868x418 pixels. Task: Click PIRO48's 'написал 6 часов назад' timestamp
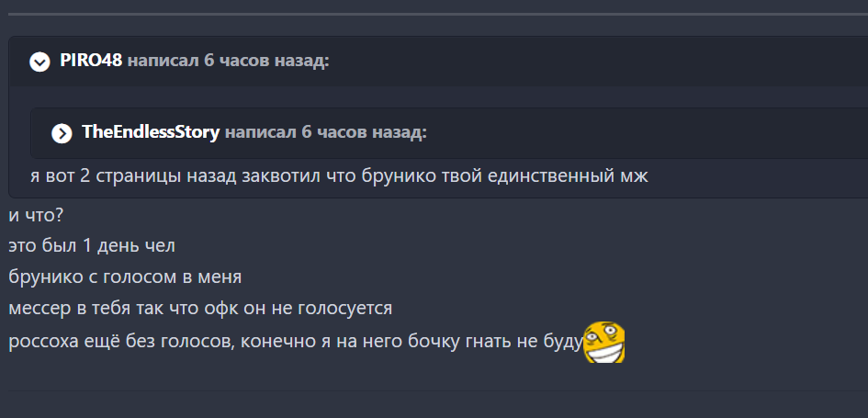tap(228, 61)
